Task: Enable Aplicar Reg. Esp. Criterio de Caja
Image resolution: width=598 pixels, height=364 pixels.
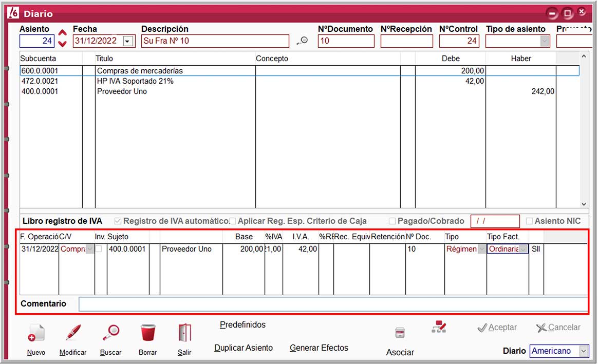Action: [232, 221]
